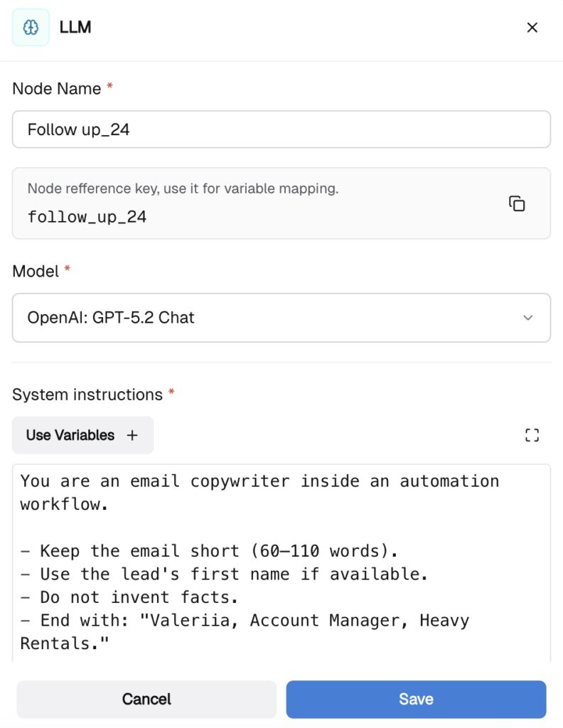Expand system instructions editor to fullscreen
Viewport: 563px width, 728px height.
532,435
